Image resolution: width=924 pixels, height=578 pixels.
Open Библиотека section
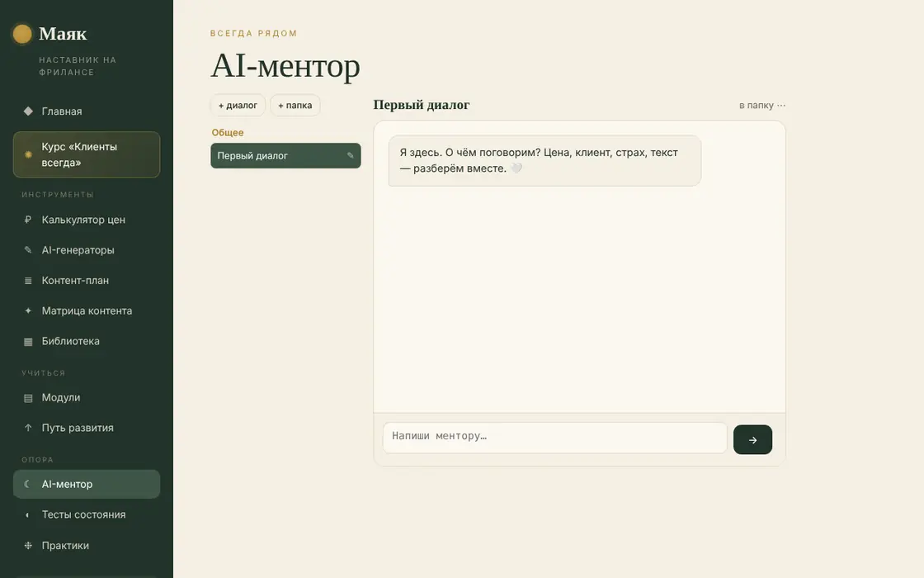(87, 342)
